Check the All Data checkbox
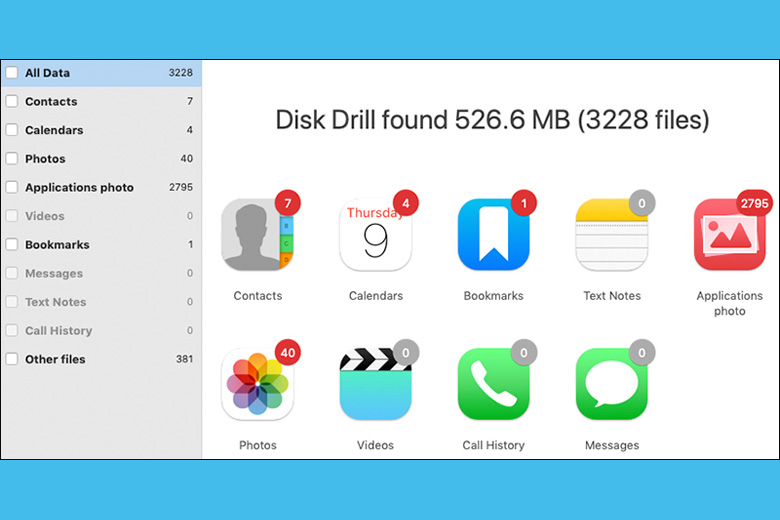The height and width of the screenshot is (520, 780). click(12, 73)
